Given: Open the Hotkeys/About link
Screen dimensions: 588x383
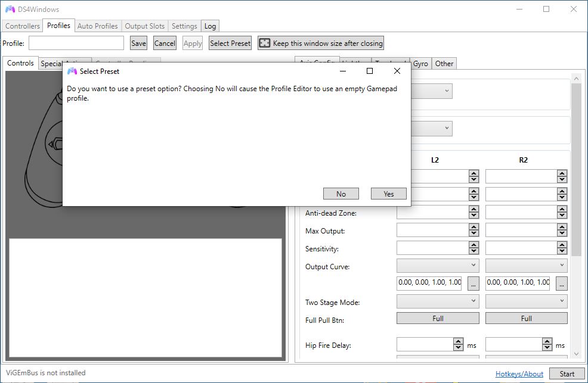Looking at the screenshot, I should 519,373.
